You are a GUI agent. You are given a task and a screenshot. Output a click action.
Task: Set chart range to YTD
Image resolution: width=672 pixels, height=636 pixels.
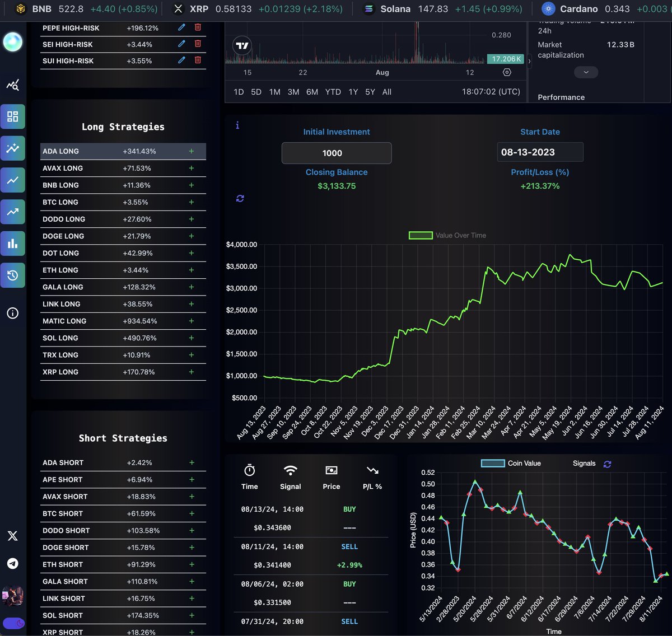[333, 92]
